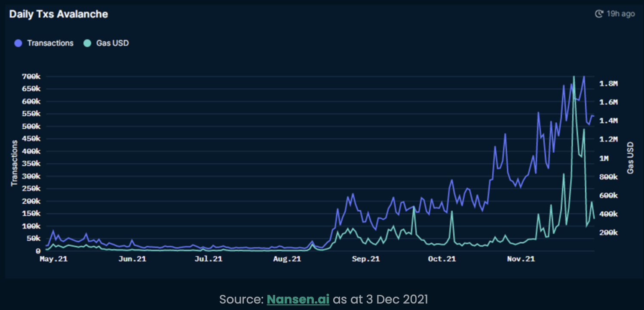This screenshot has height=310, width=644.
Task: Click the 700k tick on Transactions axis
Action: point(31,77)
